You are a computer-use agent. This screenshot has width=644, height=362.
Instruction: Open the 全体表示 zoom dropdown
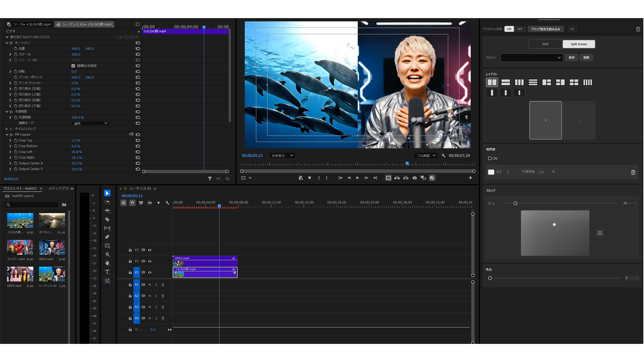click(282, 156)
